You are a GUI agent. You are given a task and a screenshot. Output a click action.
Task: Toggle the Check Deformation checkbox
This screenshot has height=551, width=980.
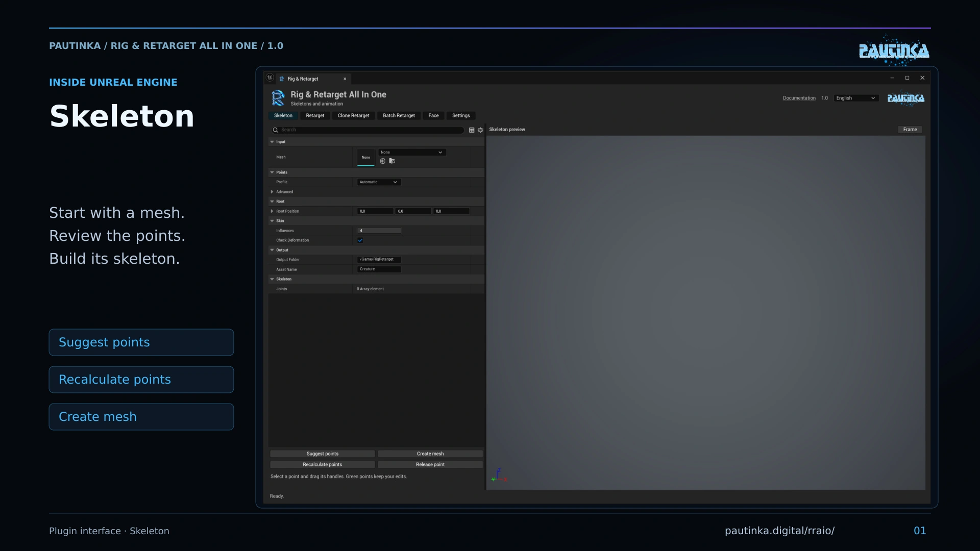point(360,240)
